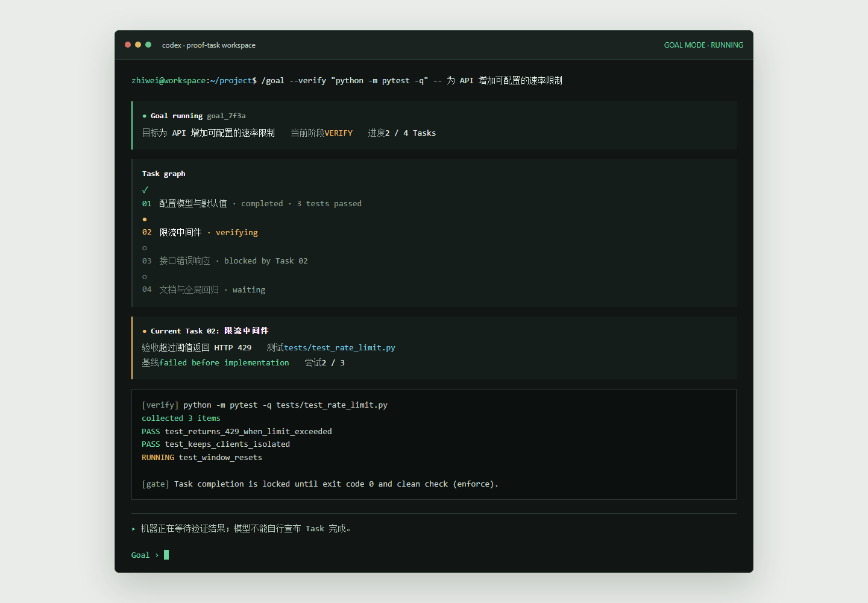Click the attempt counter 尝试 2 / 3
Screen dimensions: 868x603
click(325, 363)
